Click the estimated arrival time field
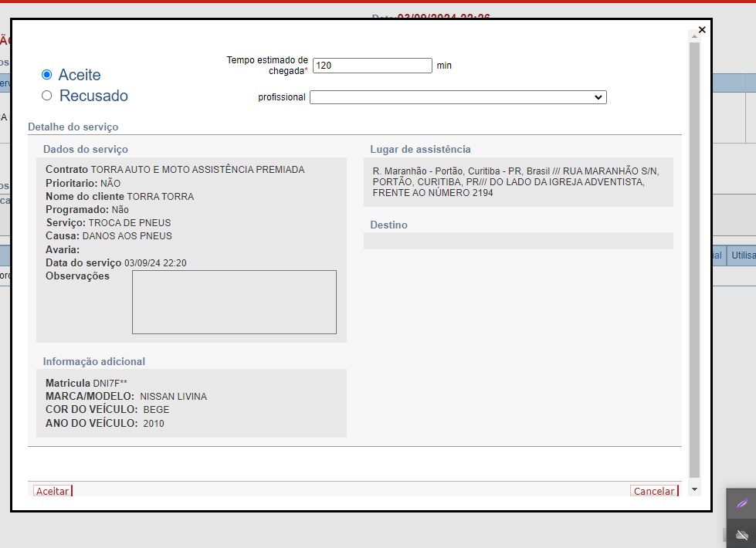The height and width of the screenshot is (548, 756). click(372, 66)
